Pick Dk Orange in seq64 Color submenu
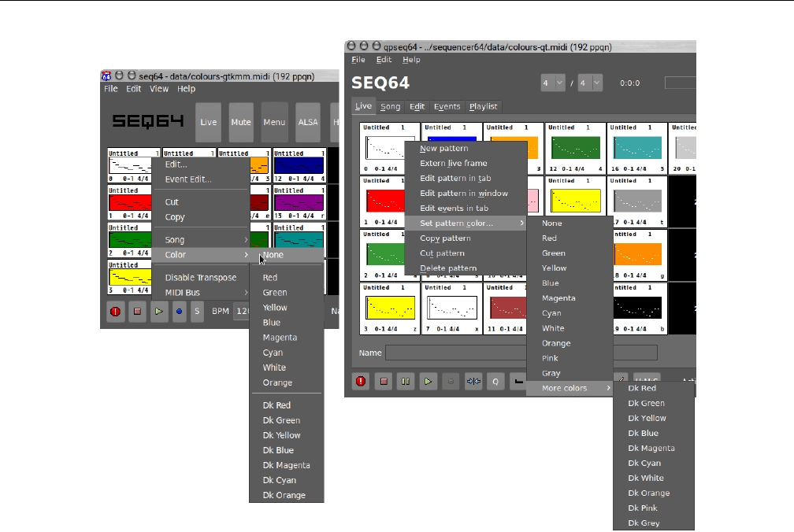This screenshot has height=532, width=794. click(287, 495)
